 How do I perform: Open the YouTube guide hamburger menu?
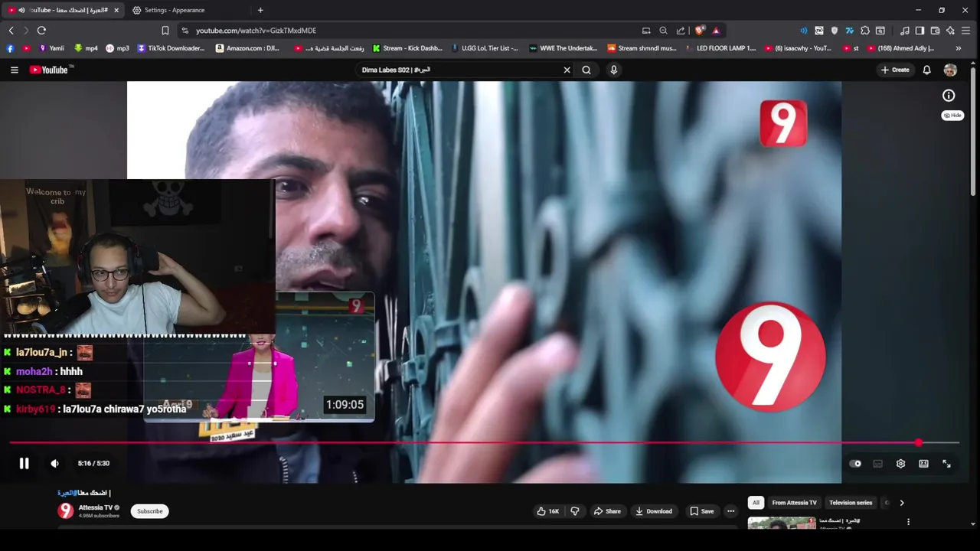pos(14,70)
